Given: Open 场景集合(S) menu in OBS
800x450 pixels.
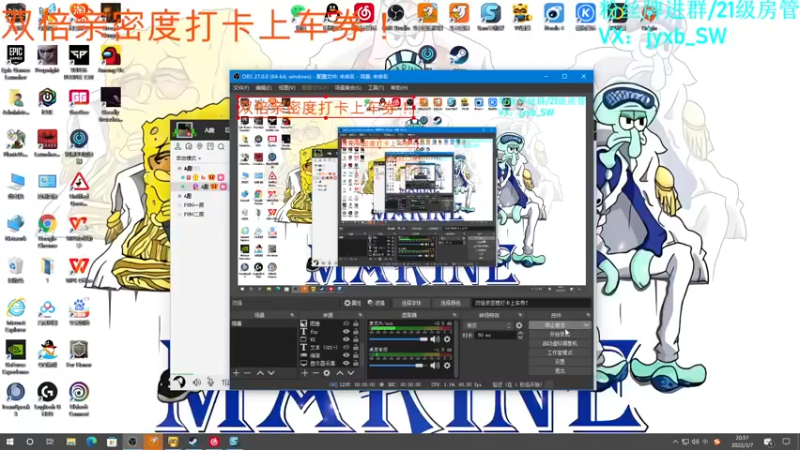Looking at the screenshot, I should coord(348,88).
